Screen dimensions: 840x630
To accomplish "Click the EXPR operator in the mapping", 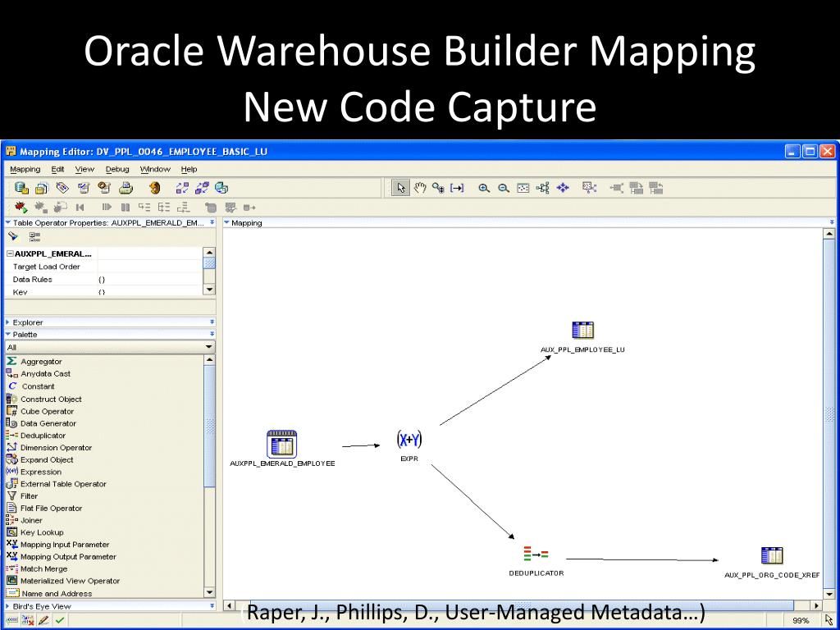I will 409,441.
